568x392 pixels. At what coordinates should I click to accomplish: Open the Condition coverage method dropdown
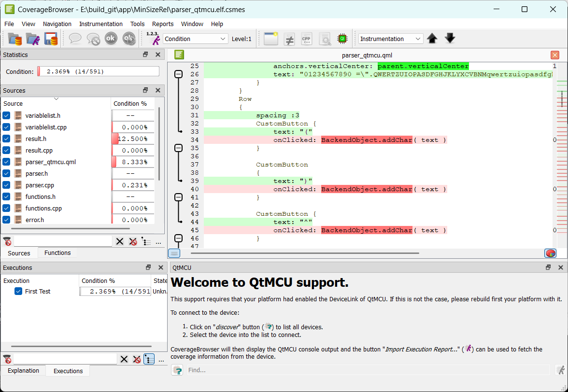(195, 39)
